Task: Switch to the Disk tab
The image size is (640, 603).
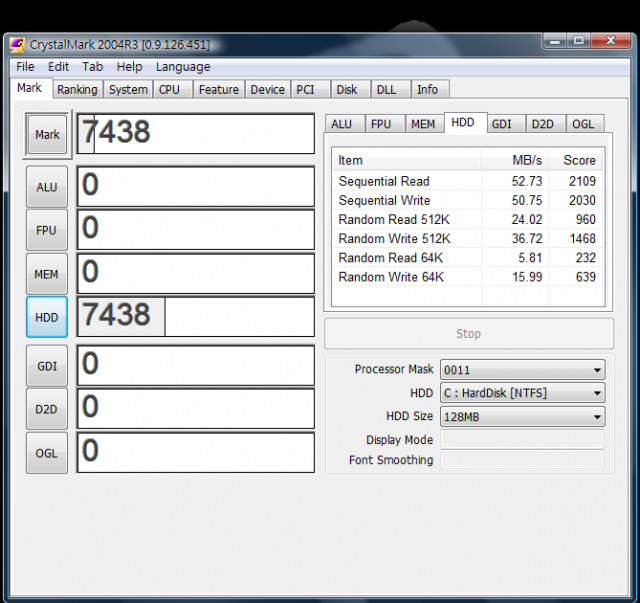Action: point(350,89)
